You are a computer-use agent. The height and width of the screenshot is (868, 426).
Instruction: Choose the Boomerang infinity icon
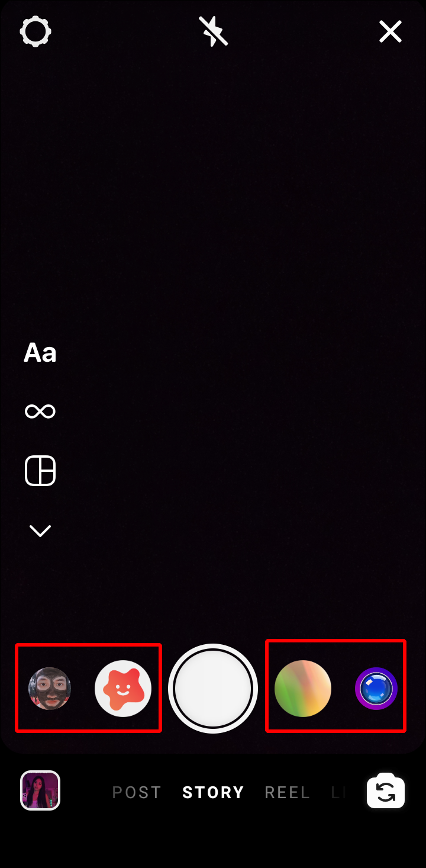40,411
